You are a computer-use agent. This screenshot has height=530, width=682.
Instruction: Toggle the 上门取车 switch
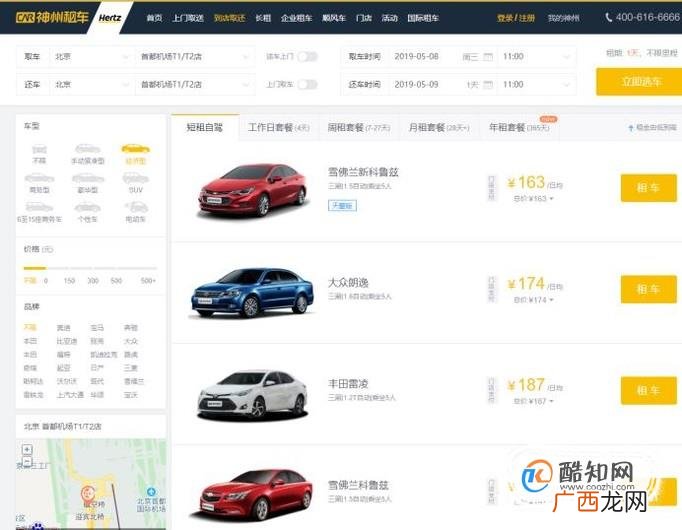click(x=308, y=84)
